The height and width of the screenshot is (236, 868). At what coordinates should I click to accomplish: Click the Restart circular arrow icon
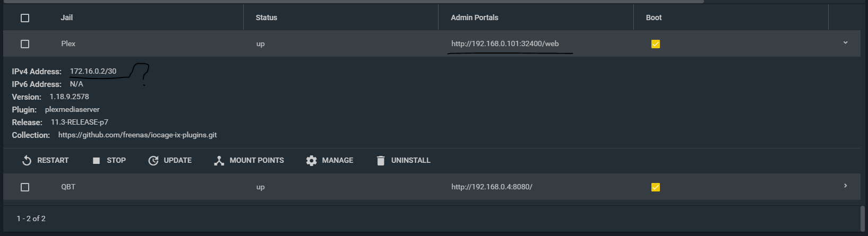pyautogui.click(x=27, y=161)
